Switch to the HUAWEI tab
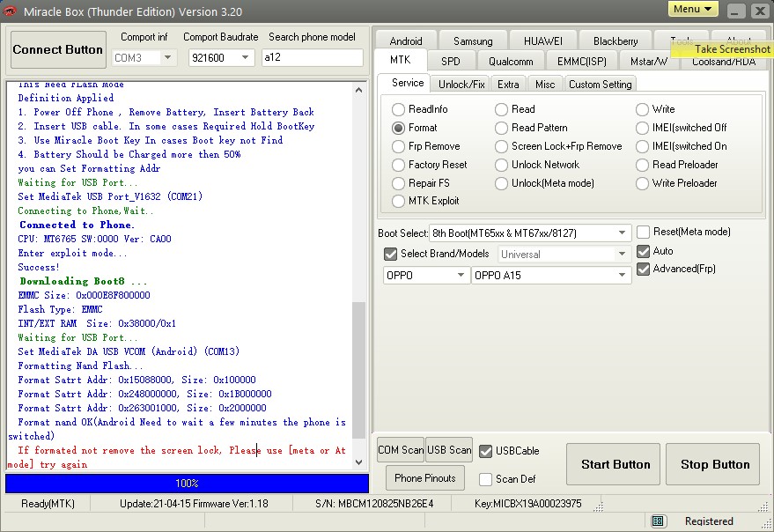This screenshot has height=532, width=774. pos(542,41)
